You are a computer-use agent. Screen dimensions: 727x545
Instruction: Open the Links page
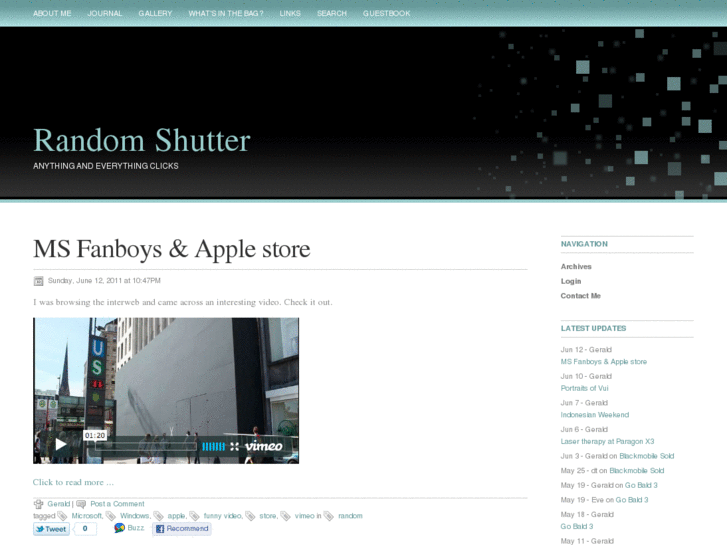tap(290, 13)
